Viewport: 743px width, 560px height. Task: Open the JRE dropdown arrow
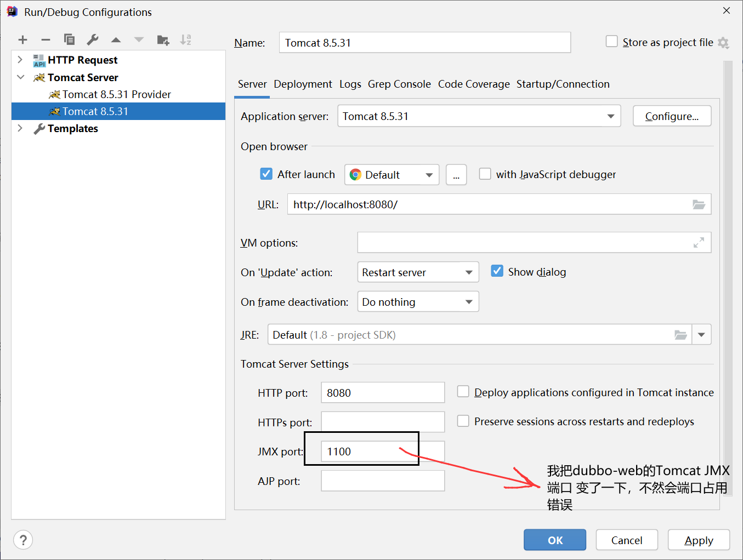coord(701,335)
